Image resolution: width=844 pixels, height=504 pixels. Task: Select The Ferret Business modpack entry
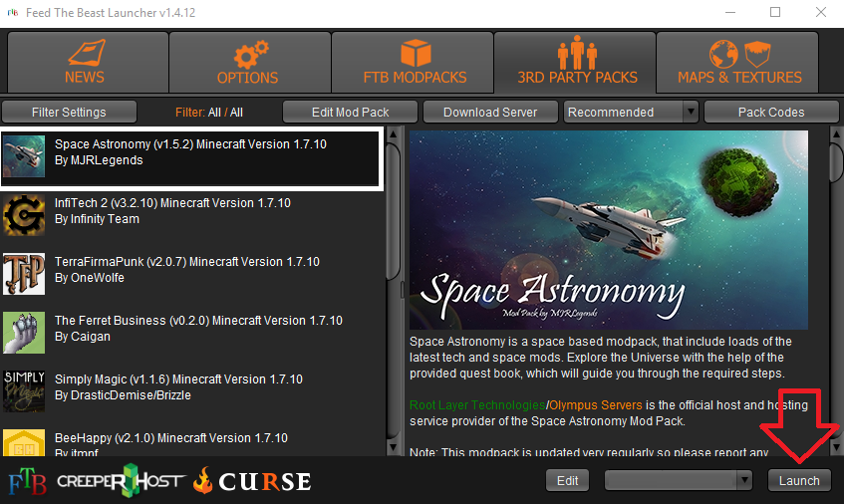click(x=191, y=333)
